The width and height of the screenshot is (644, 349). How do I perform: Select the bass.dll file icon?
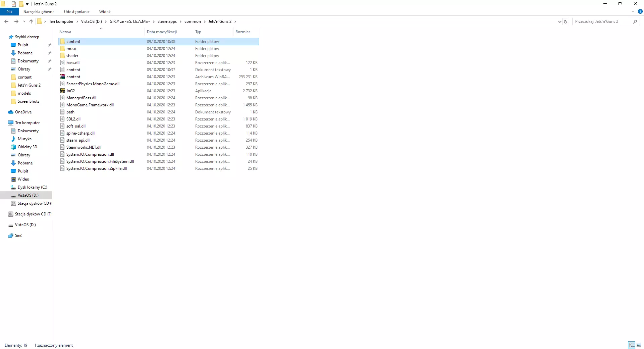click(x=62, y=62)
